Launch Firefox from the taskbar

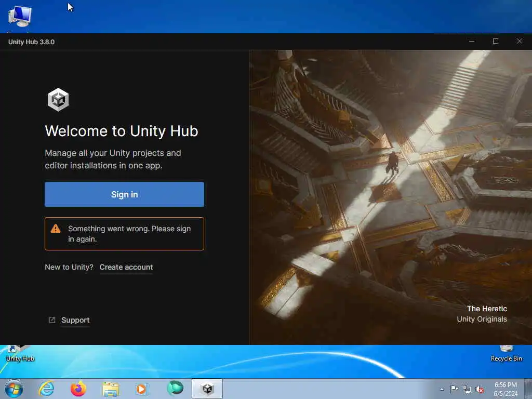click(78, 389)
